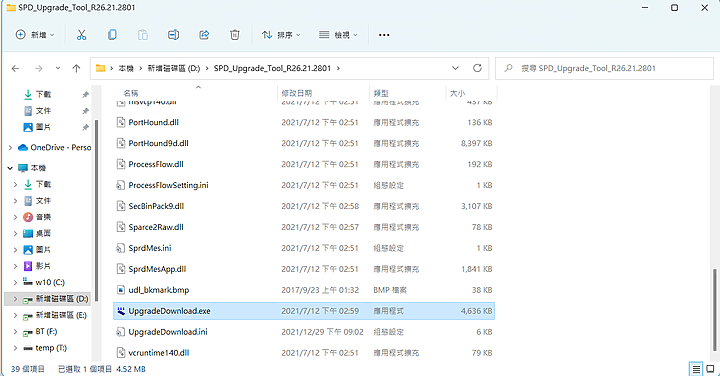Click the search SPD_Upgrade_Tool box
Image resolution: width=720 pixels, height=376 pixels.
[x=604, y=68]
